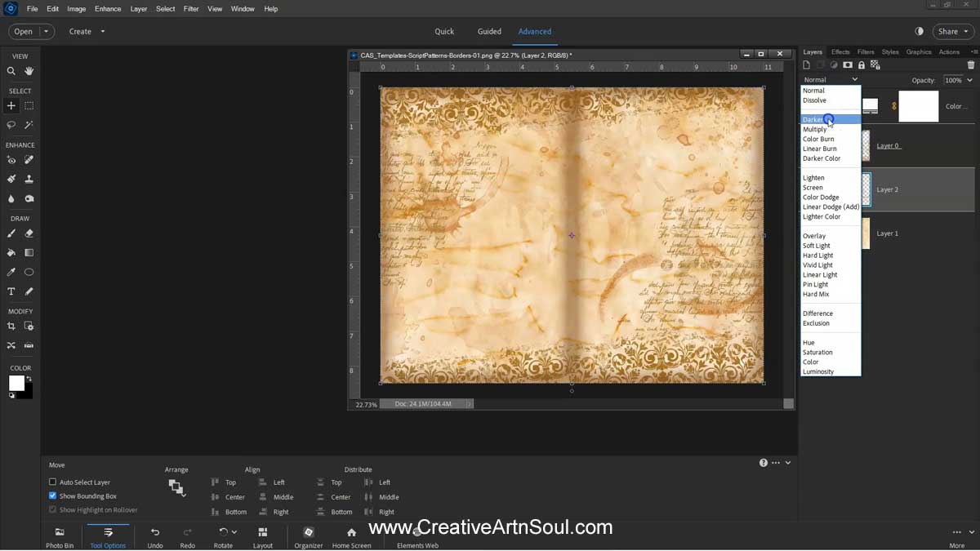
Task: Choose Multiply blending mode from the list
Action: [817, 128]
